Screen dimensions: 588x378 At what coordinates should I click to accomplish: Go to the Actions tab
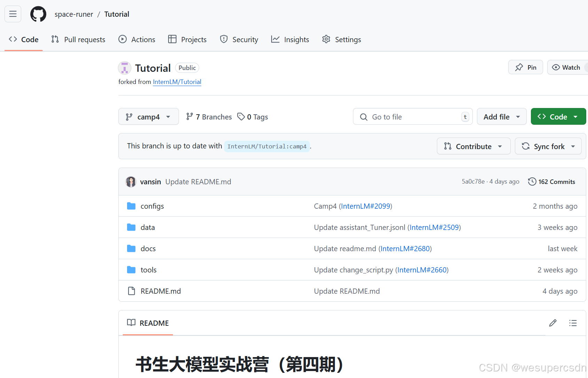[137, 39]
